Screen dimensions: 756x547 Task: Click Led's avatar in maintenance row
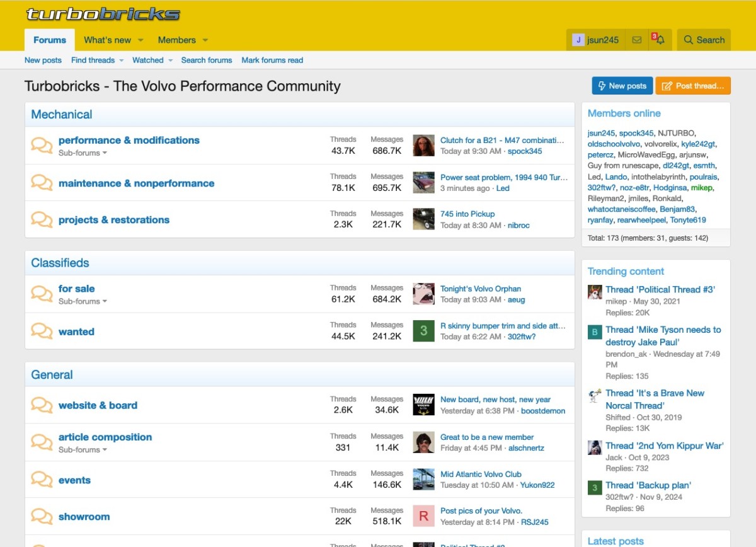click(x=423, y=183)
